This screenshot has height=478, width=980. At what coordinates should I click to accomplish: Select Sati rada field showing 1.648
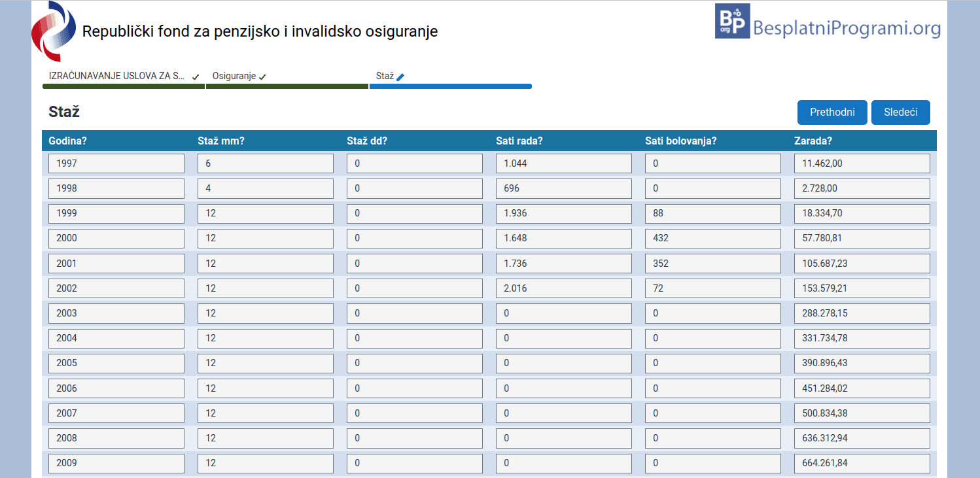564,238
